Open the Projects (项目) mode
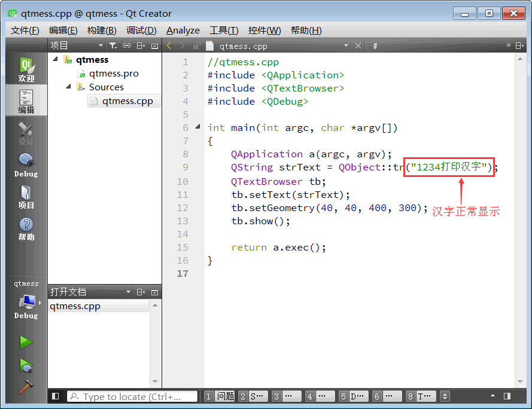 [26, 197]
